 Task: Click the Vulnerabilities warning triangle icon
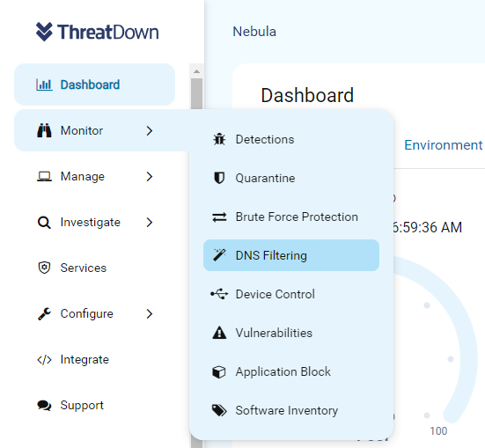coord(219,333)
